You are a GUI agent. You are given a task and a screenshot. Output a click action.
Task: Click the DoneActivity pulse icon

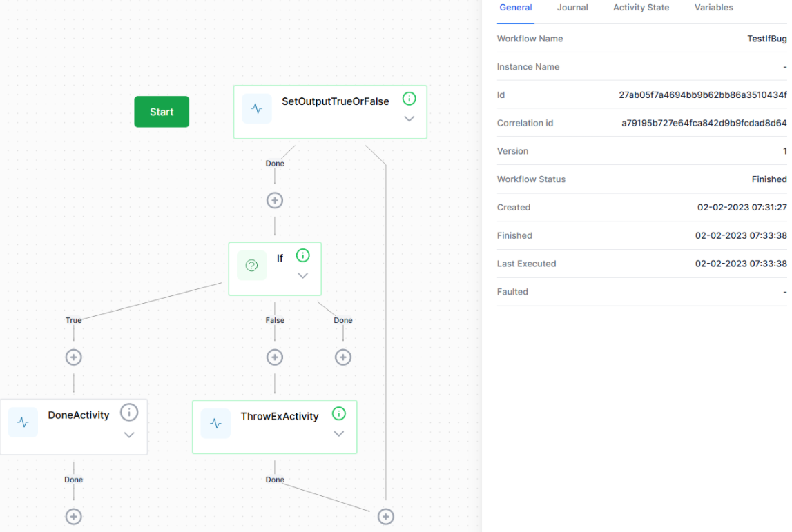[x=23, y=422]
